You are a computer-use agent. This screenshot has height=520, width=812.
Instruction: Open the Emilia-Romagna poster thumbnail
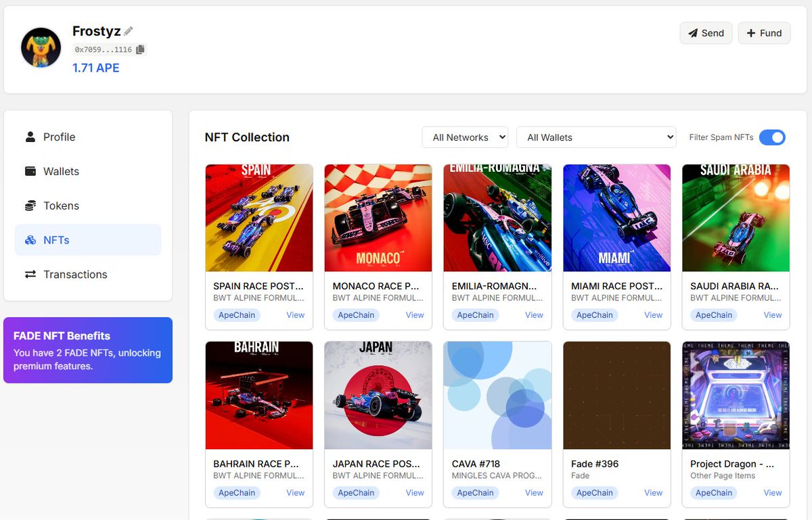(x=497, y=218)
